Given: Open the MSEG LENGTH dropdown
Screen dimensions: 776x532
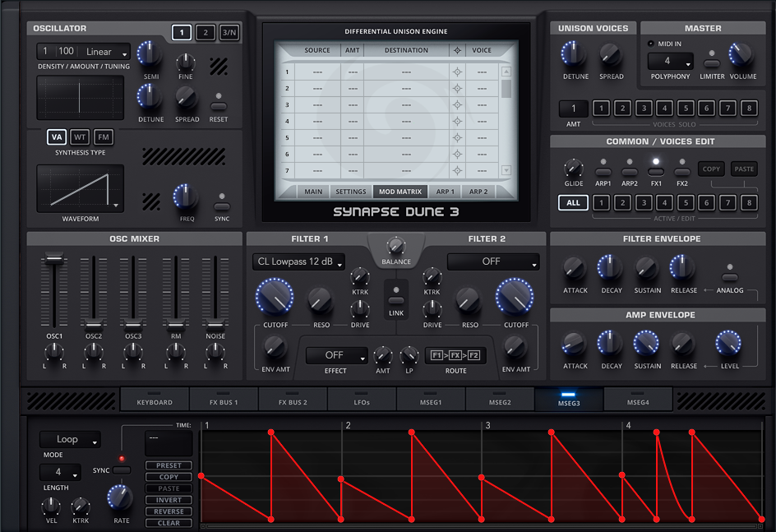Looking at the screenshot, I should coord(60,472).
